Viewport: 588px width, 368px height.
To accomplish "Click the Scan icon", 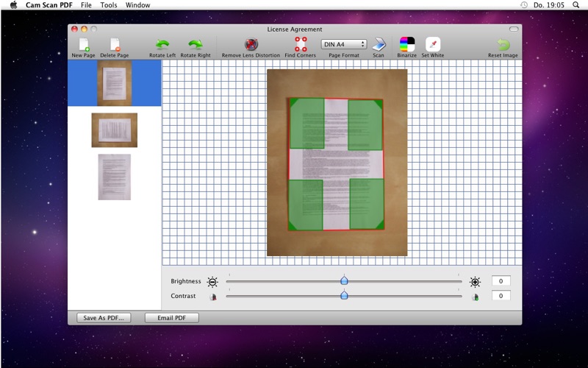I will click(x=379, y=45).
